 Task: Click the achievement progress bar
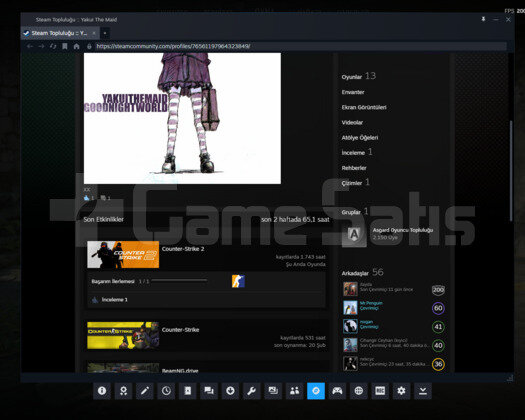coord(179,281)
